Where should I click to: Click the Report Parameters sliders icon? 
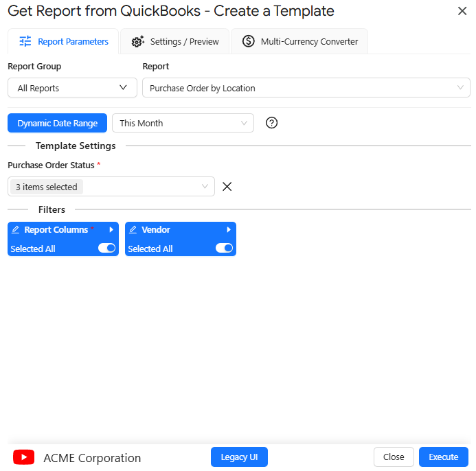pos(25,41)
